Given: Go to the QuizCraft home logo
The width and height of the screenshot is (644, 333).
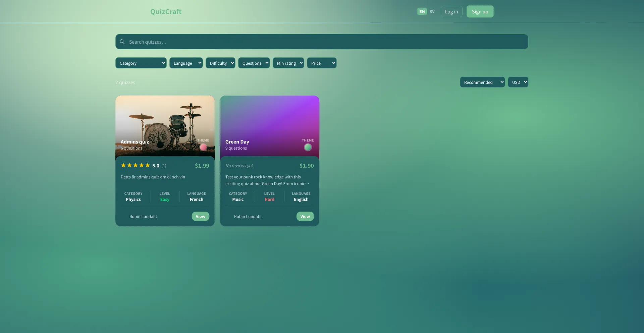Looking at the screenshot, I should 166,11.
